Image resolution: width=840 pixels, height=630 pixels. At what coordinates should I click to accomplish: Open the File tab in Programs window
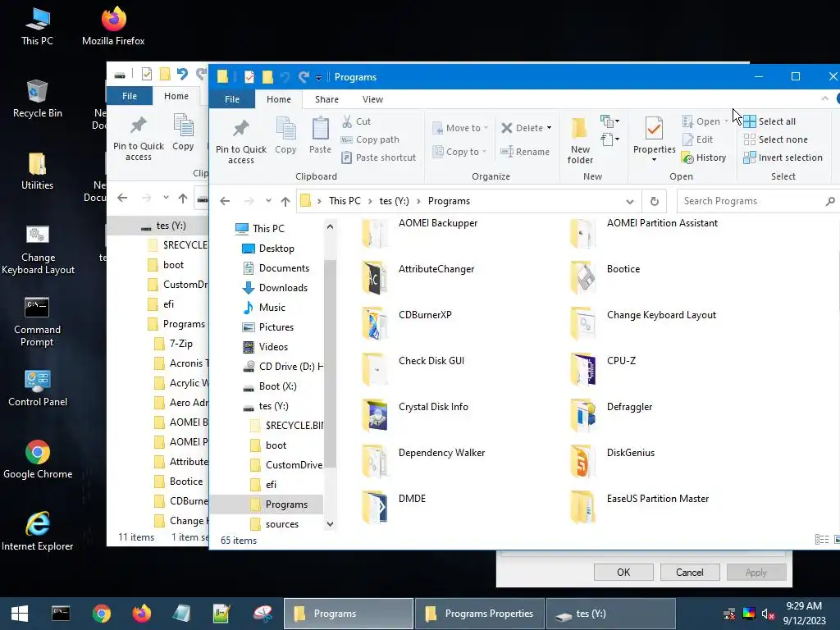(x=232, y=99)
